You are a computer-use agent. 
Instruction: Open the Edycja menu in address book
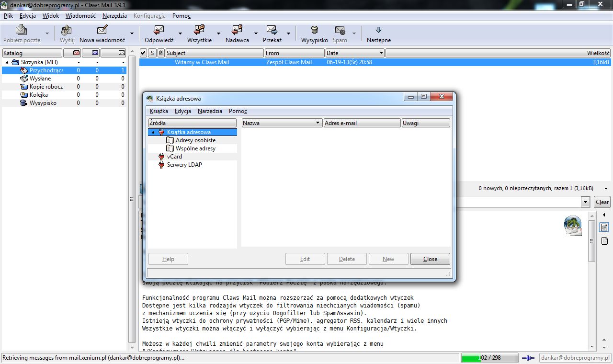coord(183,111)
